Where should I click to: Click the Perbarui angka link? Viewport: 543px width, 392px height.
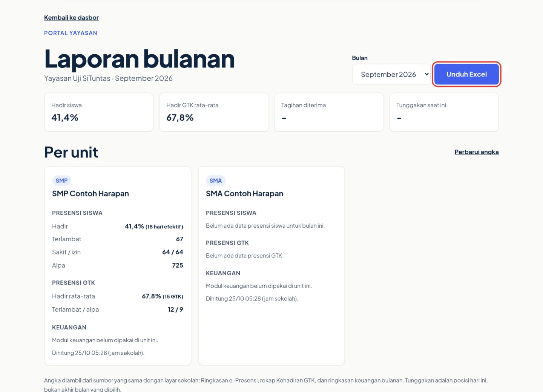point(477,152)
